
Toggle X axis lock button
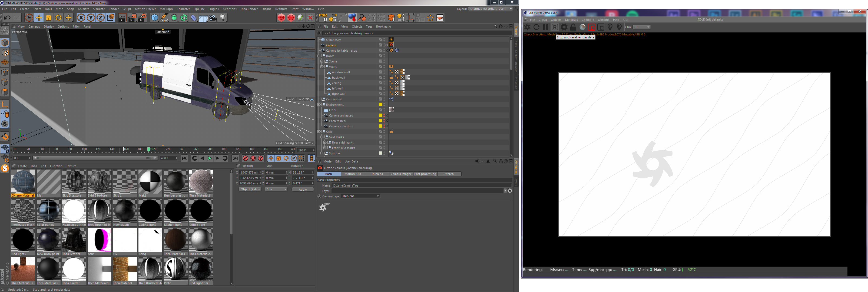pyautogui.click(x=81, y=18)
